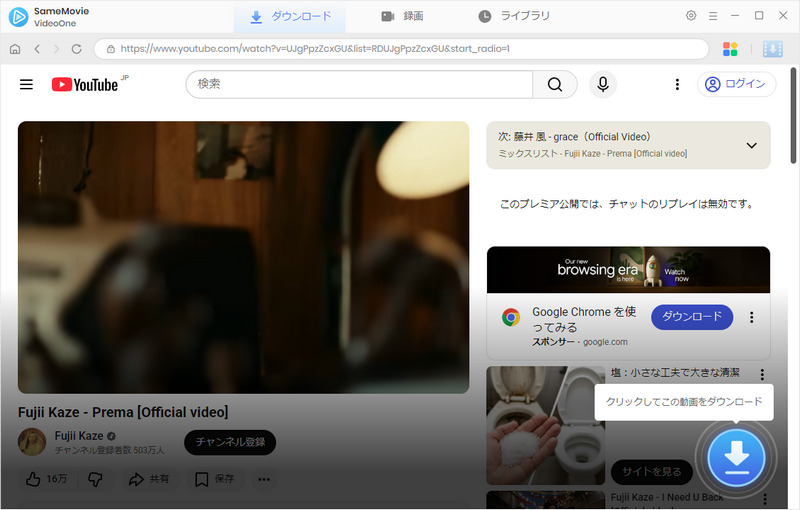800x510 pixels.
Task: Click the YouTube URL address field
Action: tap(401, 49)
